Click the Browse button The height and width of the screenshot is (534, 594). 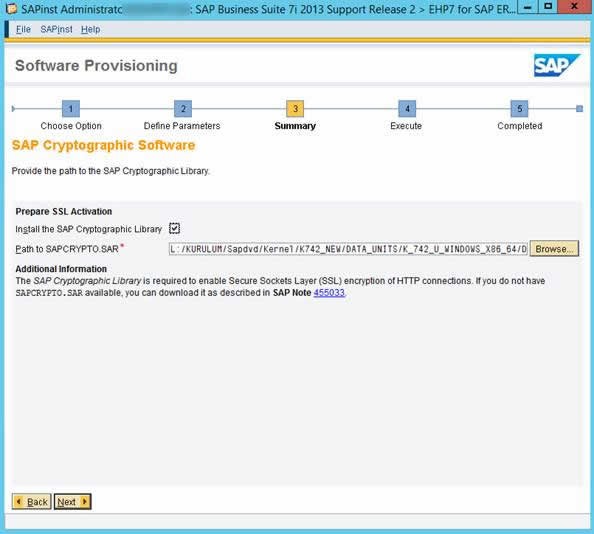click(554, 249)
